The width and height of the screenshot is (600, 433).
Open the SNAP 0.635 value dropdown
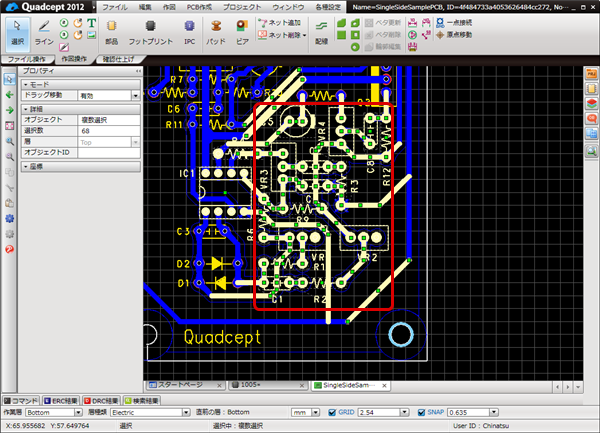click(x=494, y=412)
